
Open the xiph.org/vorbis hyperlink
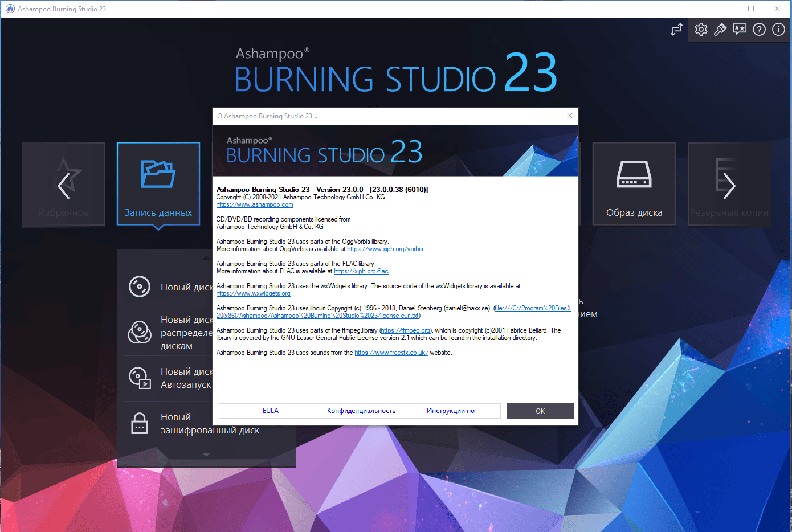[385, 249]
